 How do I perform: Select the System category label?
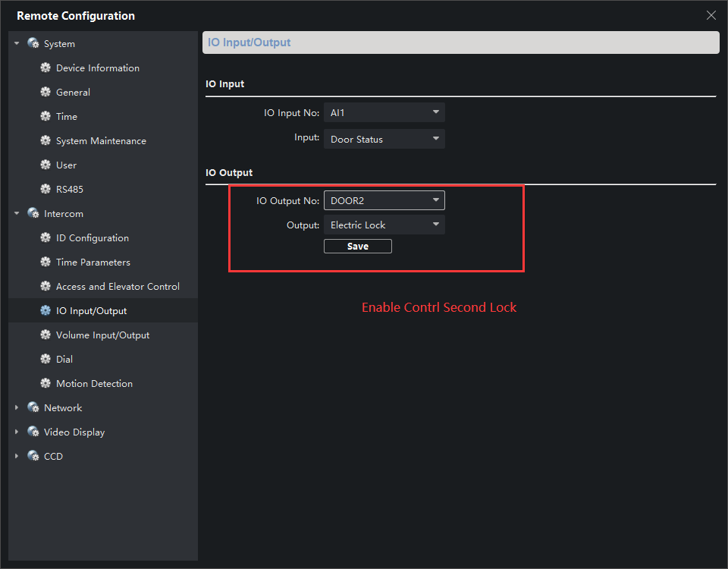[x=59, y=44]
